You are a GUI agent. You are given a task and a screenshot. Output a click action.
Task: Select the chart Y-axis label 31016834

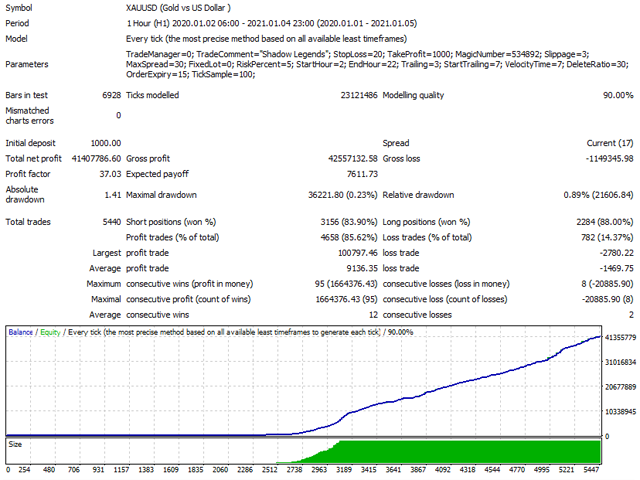pyautogui.click(x=620, y=362)
